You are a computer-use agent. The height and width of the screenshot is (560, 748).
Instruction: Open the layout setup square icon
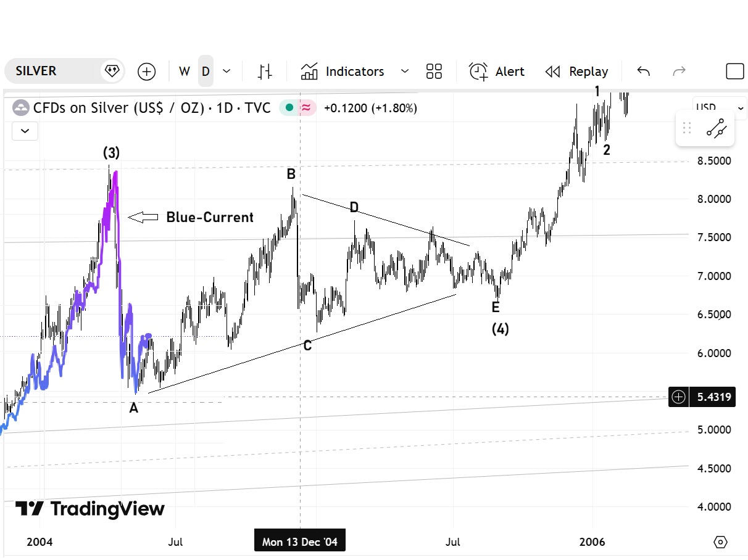(x=734, y=72)
